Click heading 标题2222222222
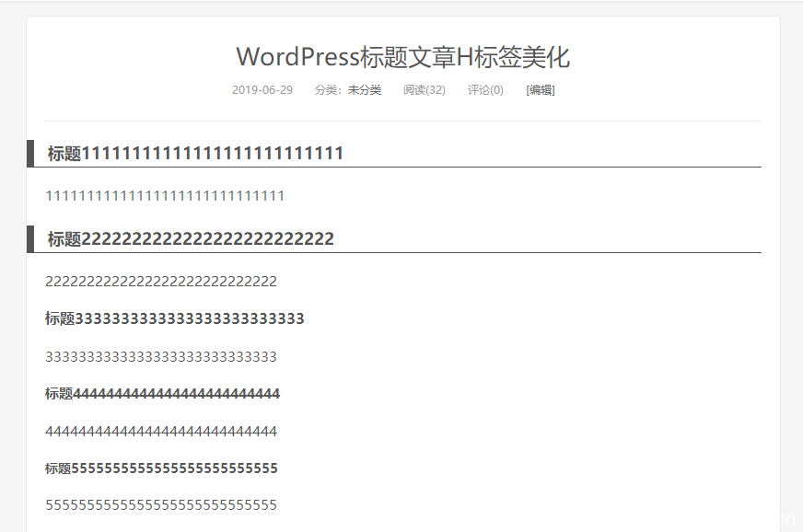The width and height of the screenshot is (803, 532). point(191,238)
